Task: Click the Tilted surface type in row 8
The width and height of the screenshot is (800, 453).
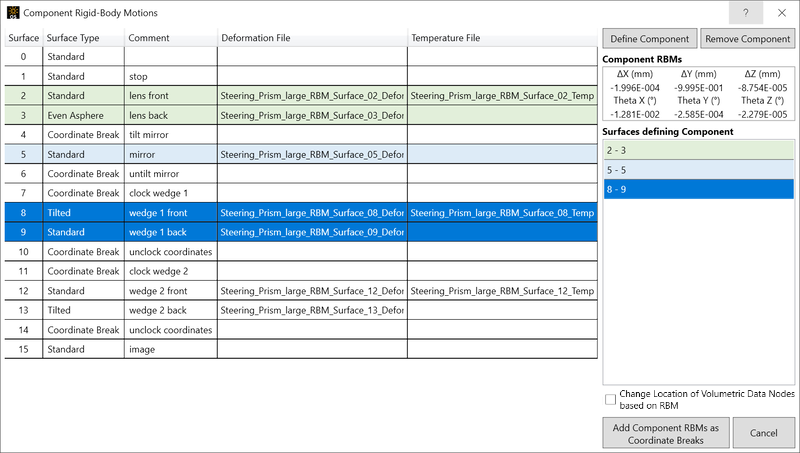Action: point(84,213)
